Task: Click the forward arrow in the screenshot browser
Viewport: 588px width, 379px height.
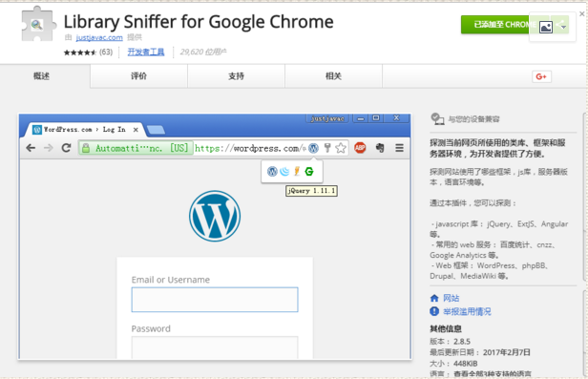Action: (x=49, y=148)
